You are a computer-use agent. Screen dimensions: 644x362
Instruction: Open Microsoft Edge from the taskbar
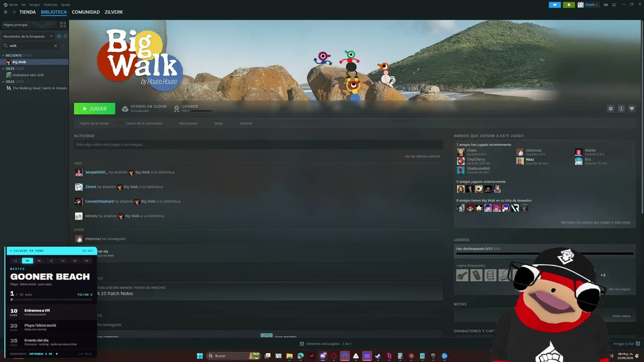point(300,356)
